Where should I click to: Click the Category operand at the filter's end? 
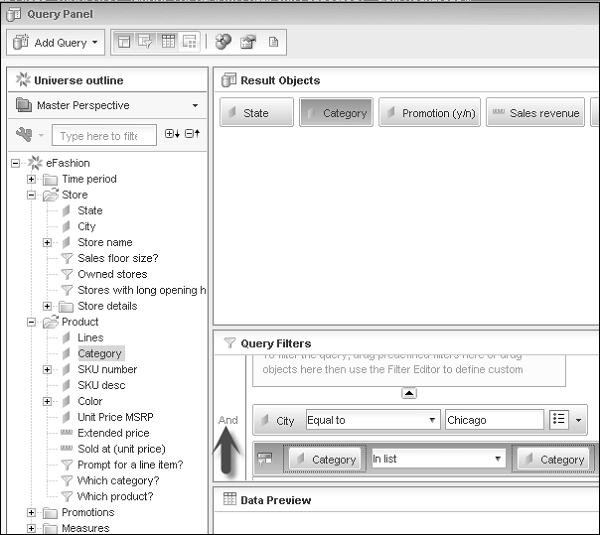[x=555, y=459]
